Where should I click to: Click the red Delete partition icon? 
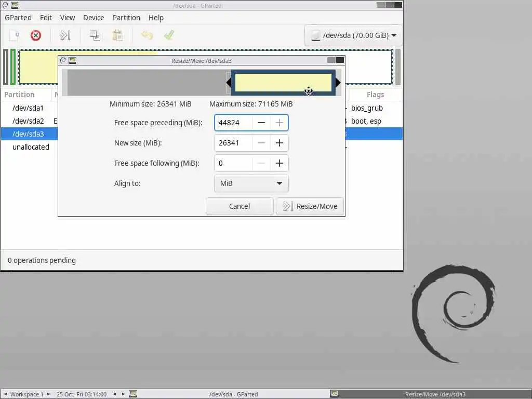click(x=36, y=35)
